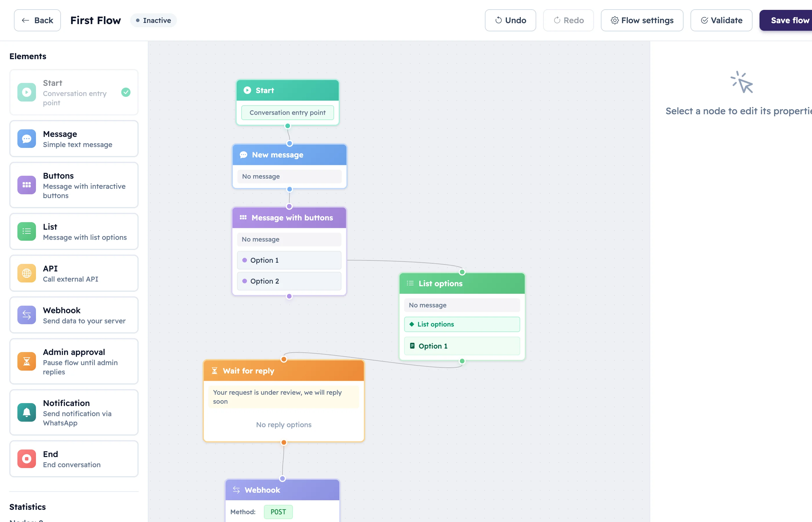Click Option 1 in Message with buttons node
This screenshot has height=522, width=812.
289,260
